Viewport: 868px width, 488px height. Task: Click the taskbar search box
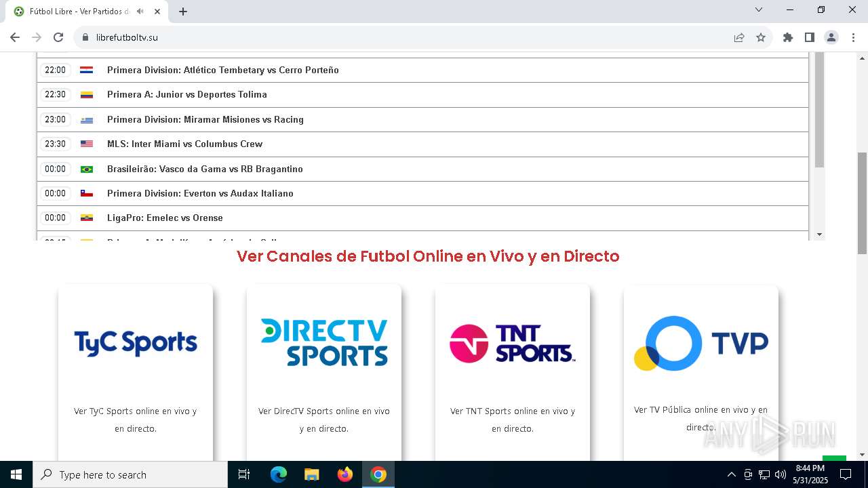pos(130,474)
